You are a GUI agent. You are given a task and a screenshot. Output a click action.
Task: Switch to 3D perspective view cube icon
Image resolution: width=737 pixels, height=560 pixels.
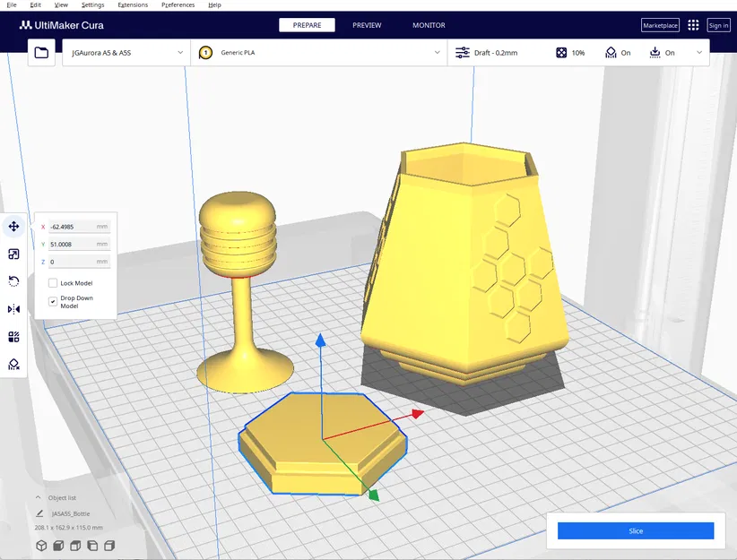[41, 546]
